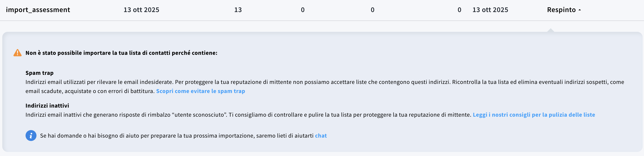Click the Indirizzi inattivi section heading

pos(47,106)
